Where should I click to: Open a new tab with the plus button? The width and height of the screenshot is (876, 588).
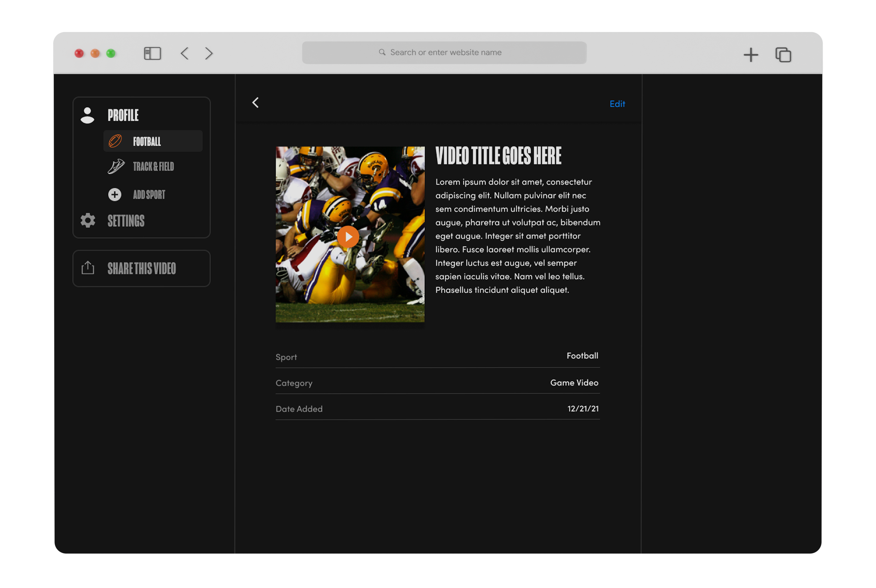point(751,54)
